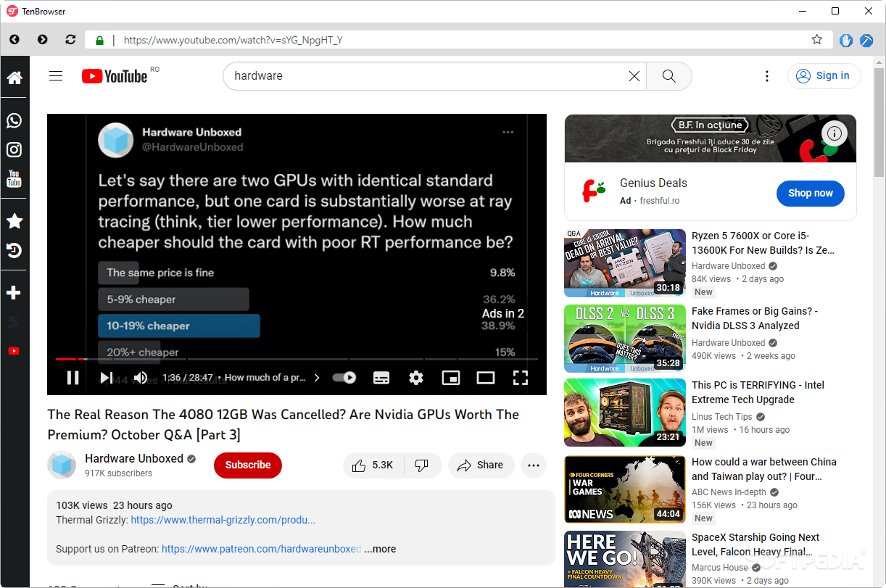
Task: Open the Patreon hardwareunboxed link
Action: point(261,549)
